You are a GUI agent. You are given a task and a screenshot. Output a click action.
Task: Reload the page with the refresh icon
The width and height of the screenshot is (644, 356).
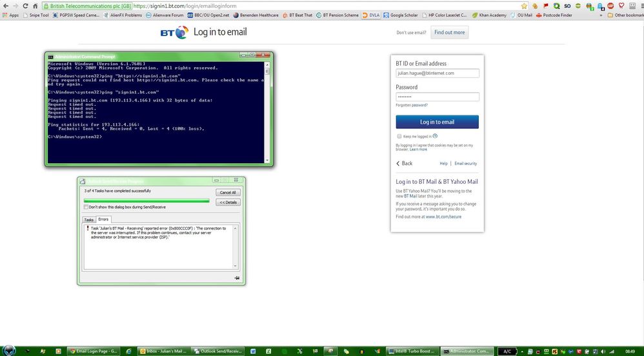[x=25, y=6]
